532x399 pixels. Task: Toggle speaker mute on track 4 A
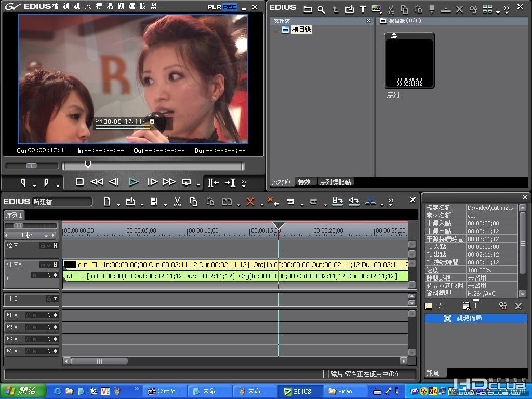tap(55, 351)
